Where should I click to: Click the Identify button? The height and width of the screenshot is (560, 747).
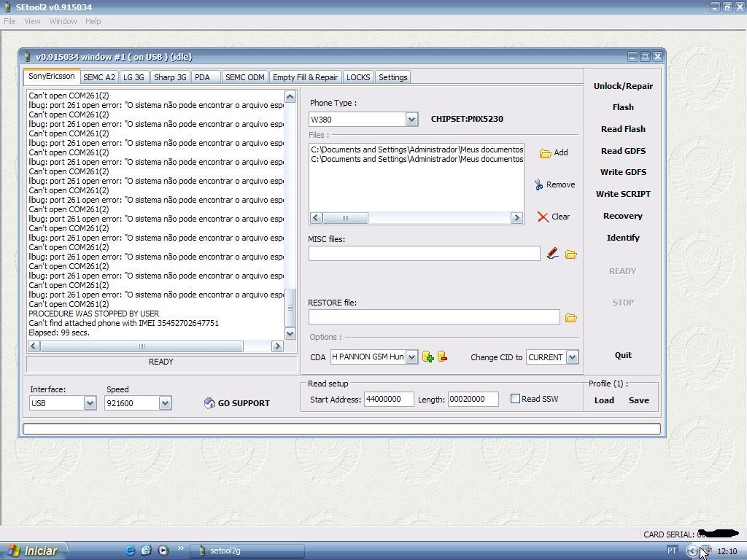pyautogui.click(x=623, y=238)
